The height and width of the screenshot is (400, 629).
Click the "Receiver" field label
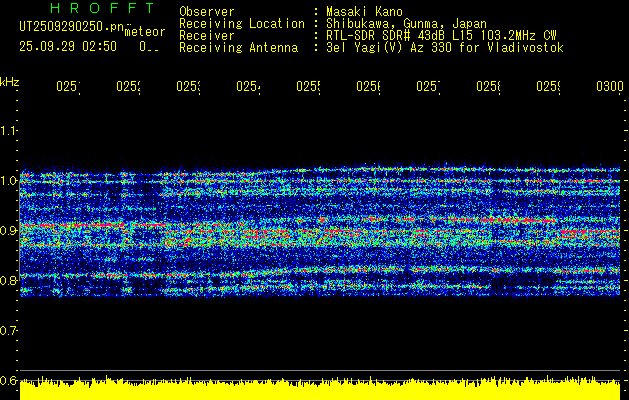tap(207, 36)
